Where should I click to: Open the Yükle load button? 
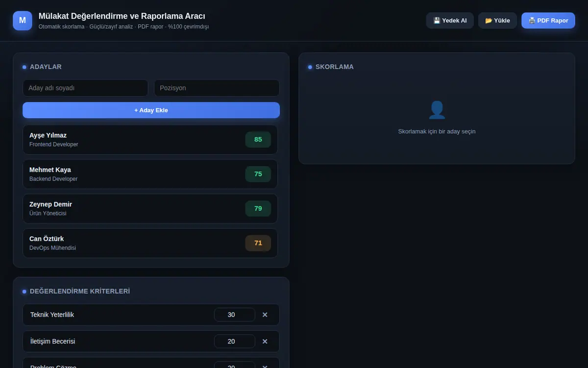[x=497, y=21]
